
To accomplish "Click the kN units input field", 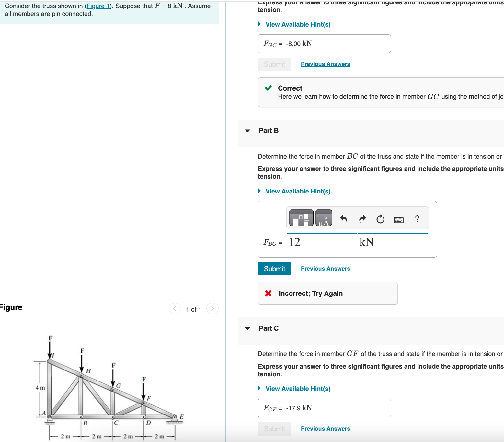I will 393,242.
